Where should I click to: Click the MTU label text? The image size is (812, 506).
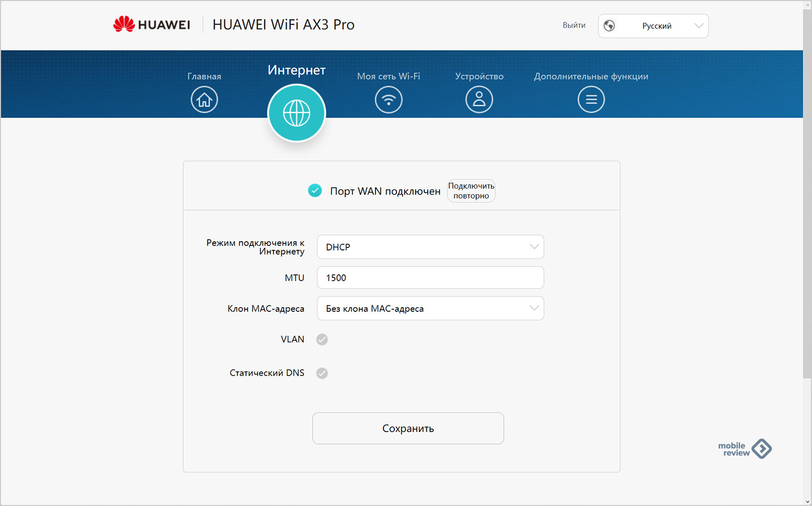point(294,278)
